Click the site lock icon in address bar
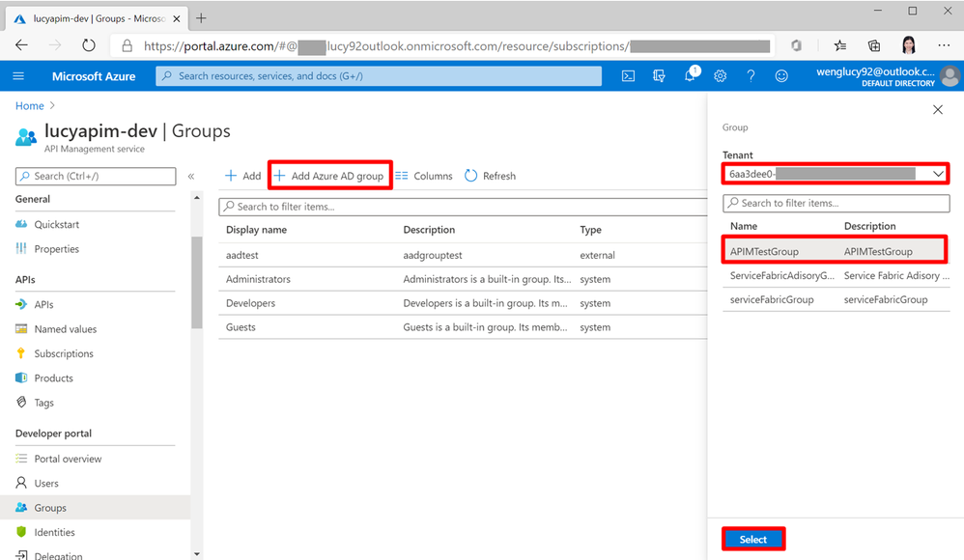 tap(128, 45)
